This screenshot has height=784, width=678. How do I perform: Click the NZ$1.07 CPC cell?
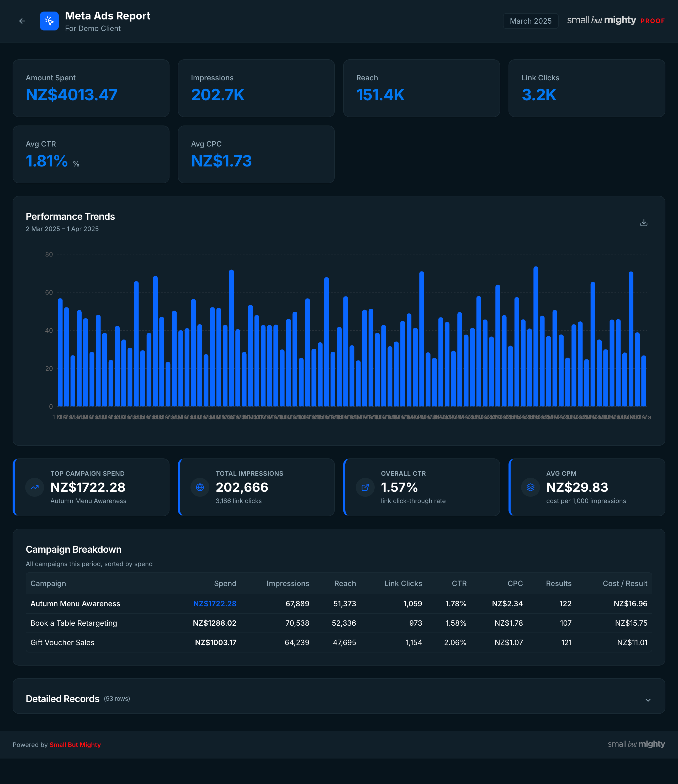[x=508, y=642]
